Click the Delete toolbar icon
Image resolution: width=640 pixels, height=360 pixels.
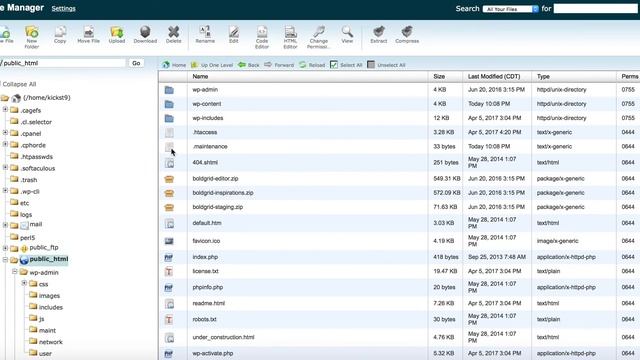[173, 31]
